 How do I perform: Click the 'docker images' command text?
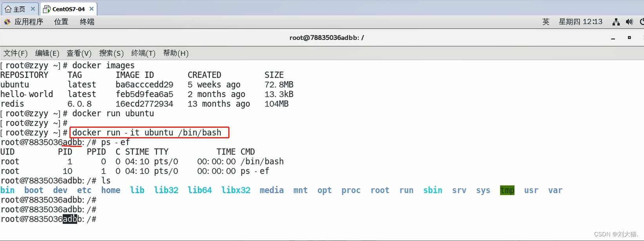(x=104, y=65)
